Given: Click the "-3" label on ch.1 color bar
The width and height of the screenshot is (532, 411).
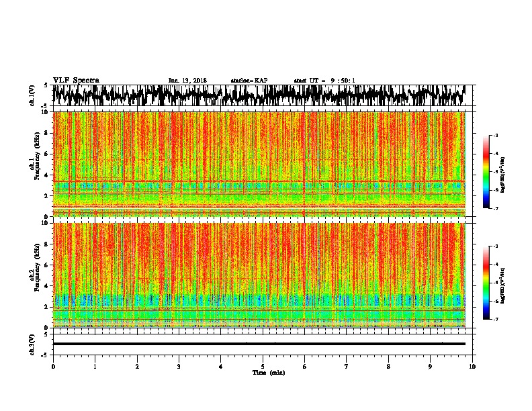Looking at the screenshot, I should point(496,136).
